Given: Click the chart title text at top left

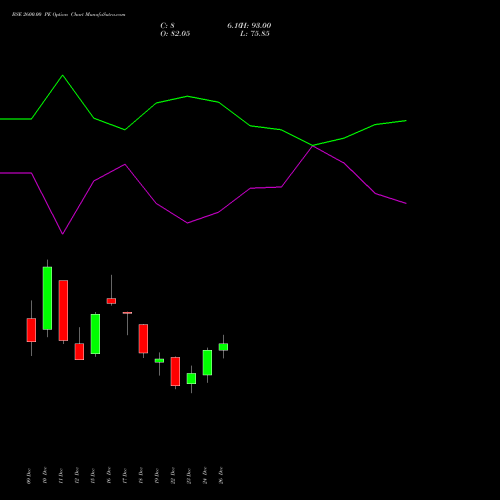Looking at the screenshot, I should tap(69, 15).
